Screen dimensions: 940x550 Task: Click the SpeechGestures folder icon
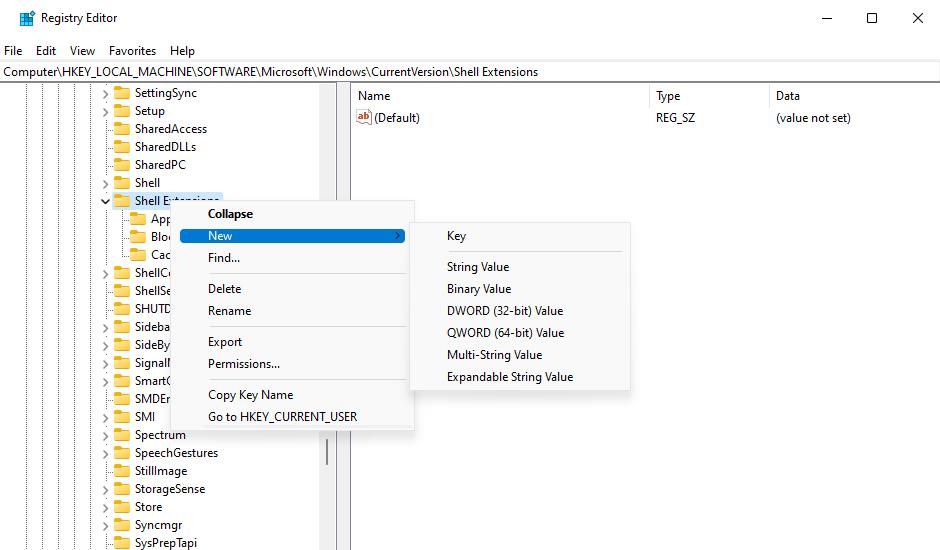pyautogui.click(x=122, y=453)
